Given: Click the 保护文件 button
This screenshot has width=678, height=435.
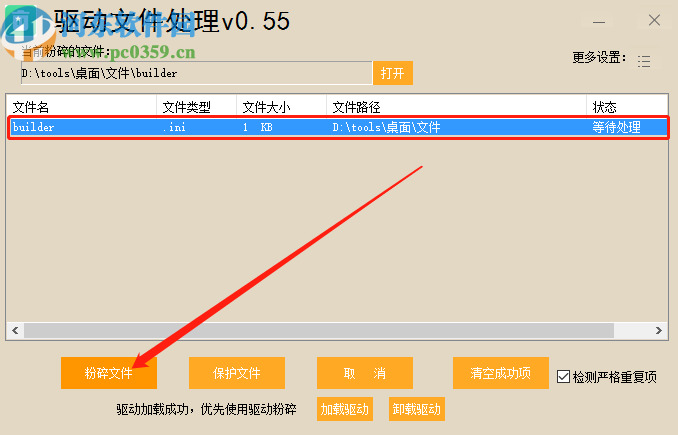Looking at the screenshot, I should 237,373.
